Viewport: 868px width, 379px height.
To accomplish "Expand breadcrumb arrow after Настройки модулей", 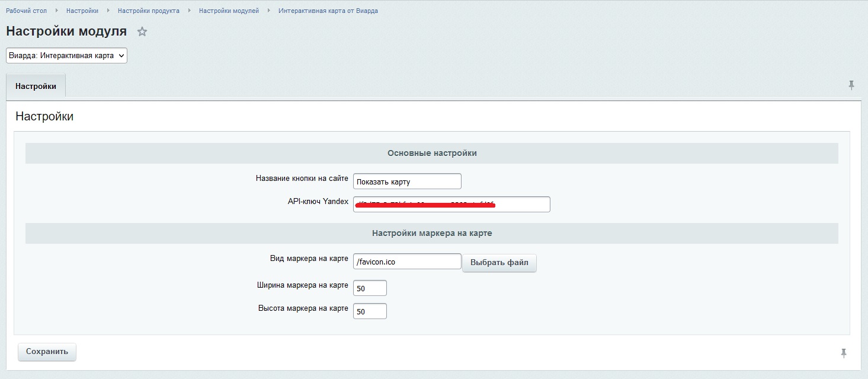I will click(x=269, y=11).
